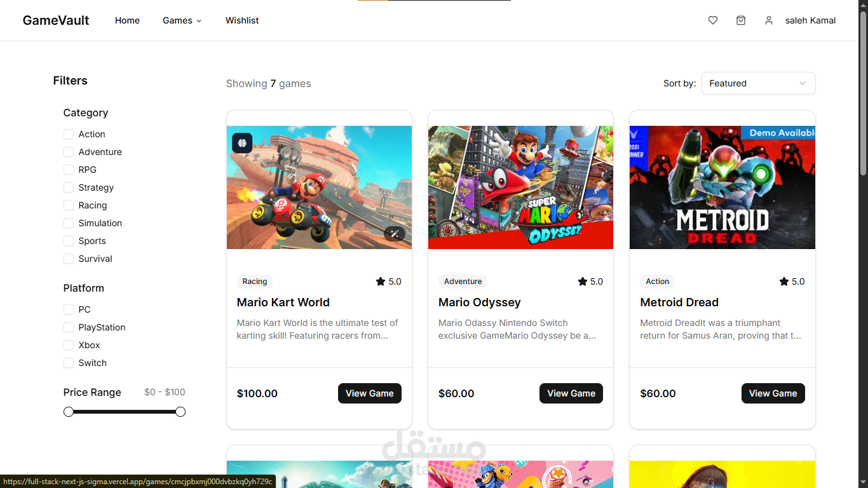Click the minimum price slider handle
Viewport: 868px width, 488px height.
click(x=69, y=412)
